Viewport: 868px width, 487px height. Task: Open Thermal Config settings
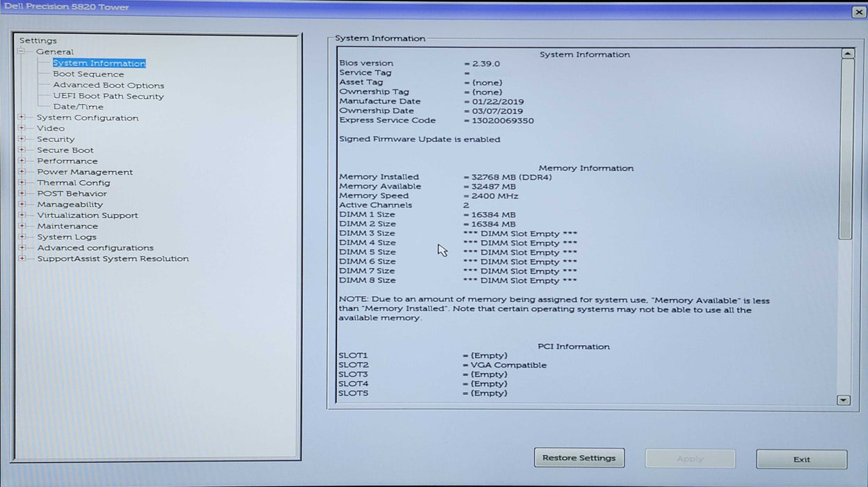tap(73, 183)
